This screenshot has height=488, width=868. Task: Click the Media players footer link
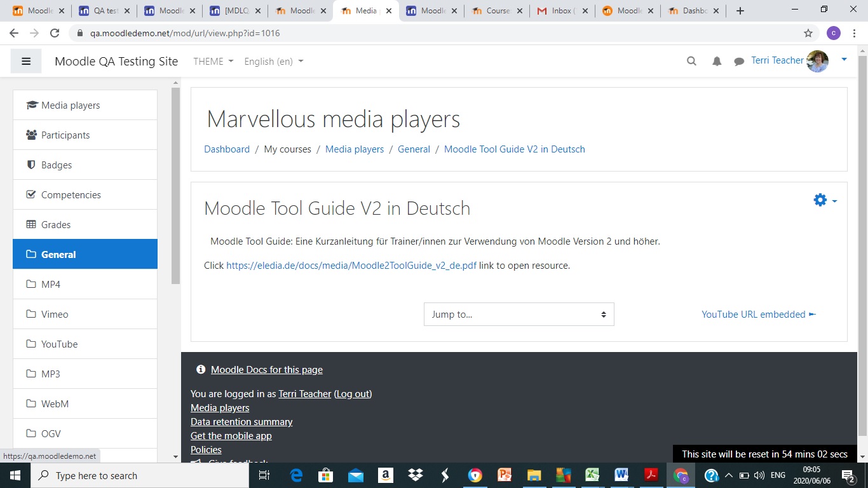(x=220, y=408)
